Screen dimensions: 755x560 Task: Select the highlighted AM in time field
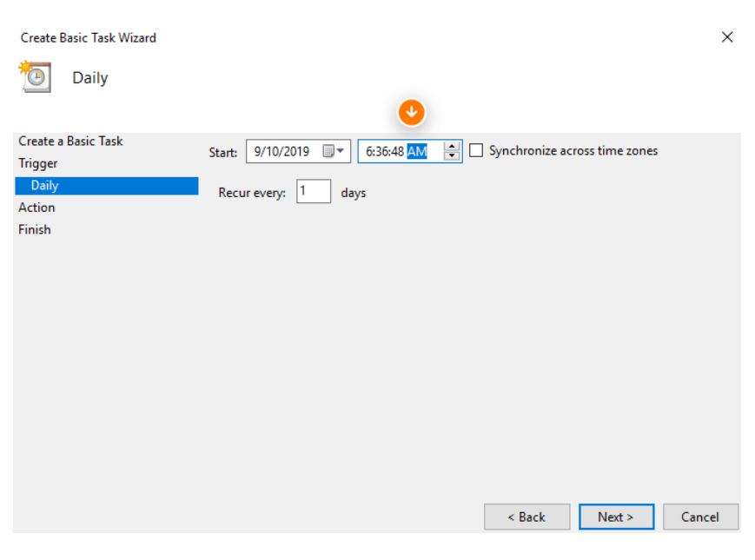pos(417,151)
